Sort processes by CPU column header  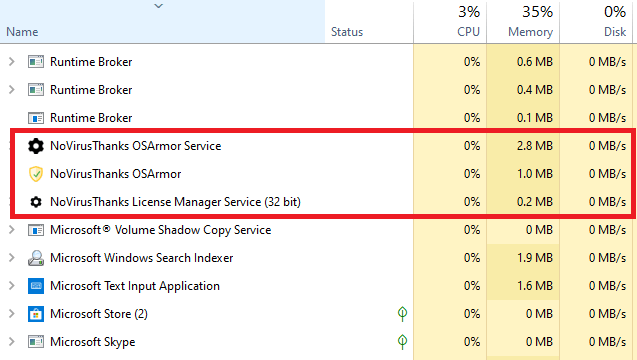click(468, 32)
